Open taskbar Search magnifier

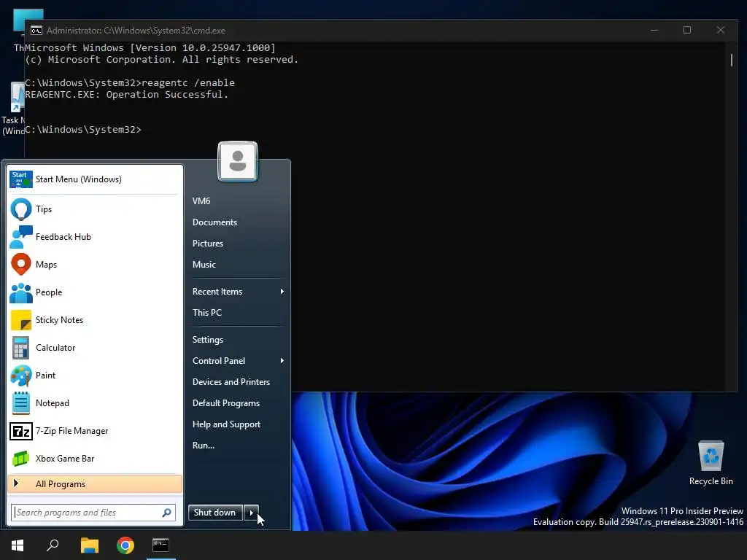pos(53,545)
